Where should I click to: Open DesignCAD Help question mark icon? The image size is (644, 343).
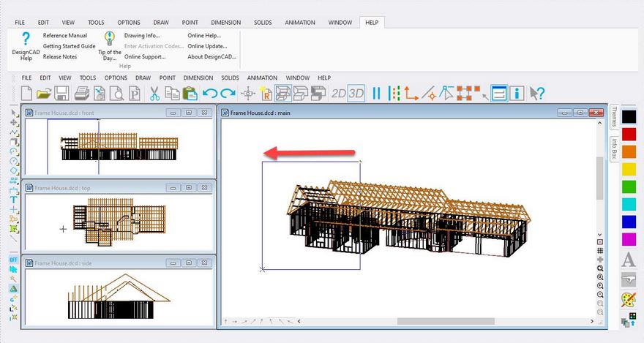point(26,39)
